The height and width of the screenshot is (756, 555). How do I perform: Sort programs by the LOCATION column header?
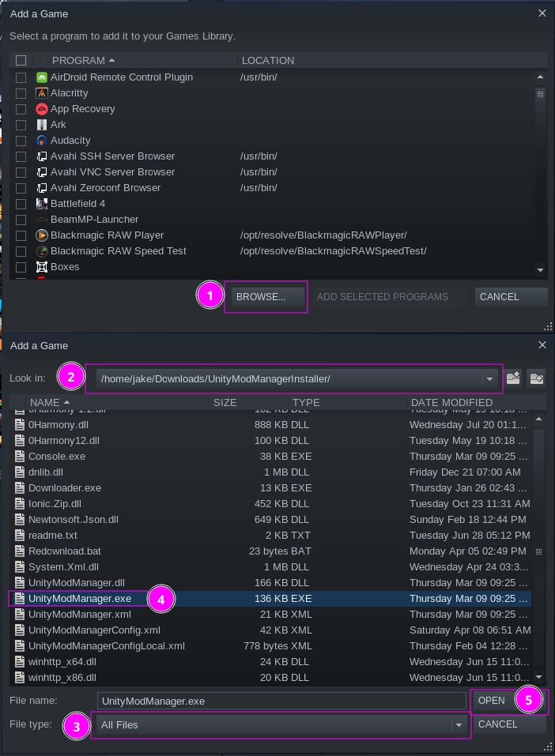[x=268, y=60]
